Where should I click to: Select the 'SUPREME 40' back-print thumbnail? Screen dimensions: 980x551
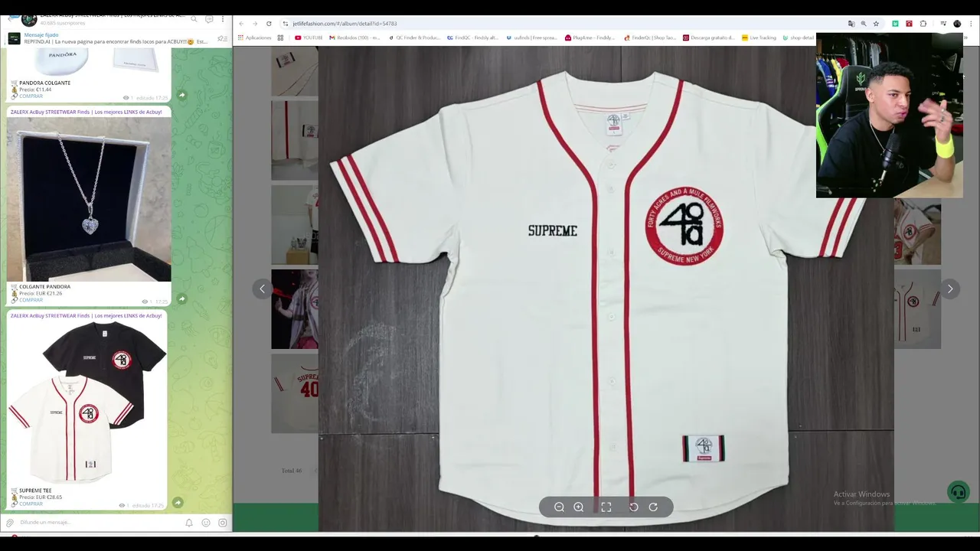click(x=295, y=393)
